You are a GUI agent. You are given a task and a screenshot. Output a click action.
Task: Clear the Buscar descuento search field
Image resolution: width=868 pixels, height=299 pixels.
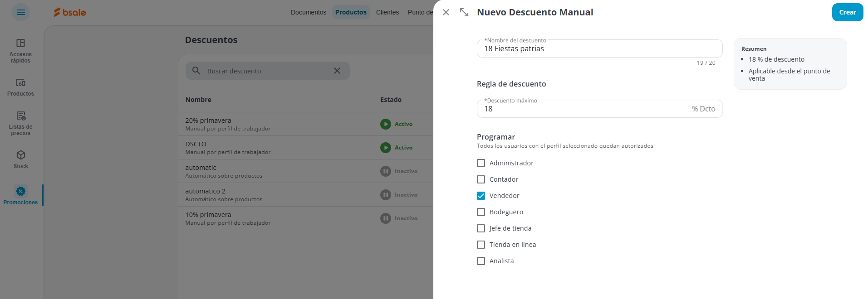(x=337, y=71)
